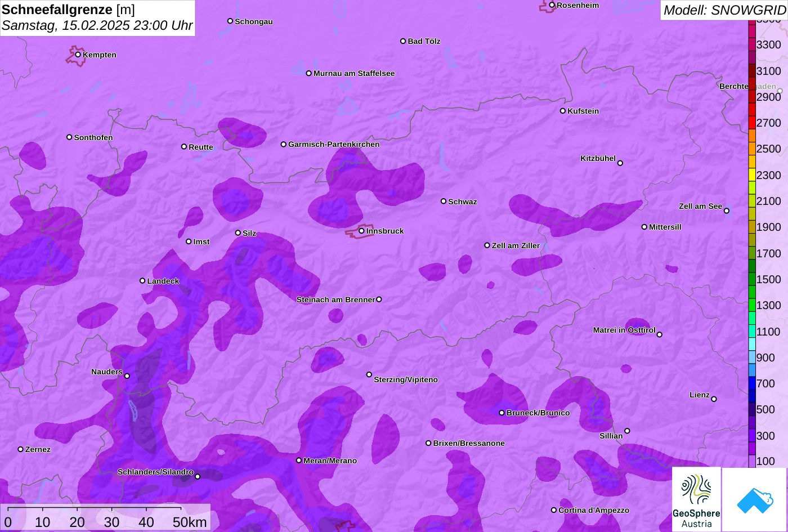Screen dimensions: 788x532
Task: Click the date Samstag, 15.02.2025 23:00 Uhr
Action: 97,25
